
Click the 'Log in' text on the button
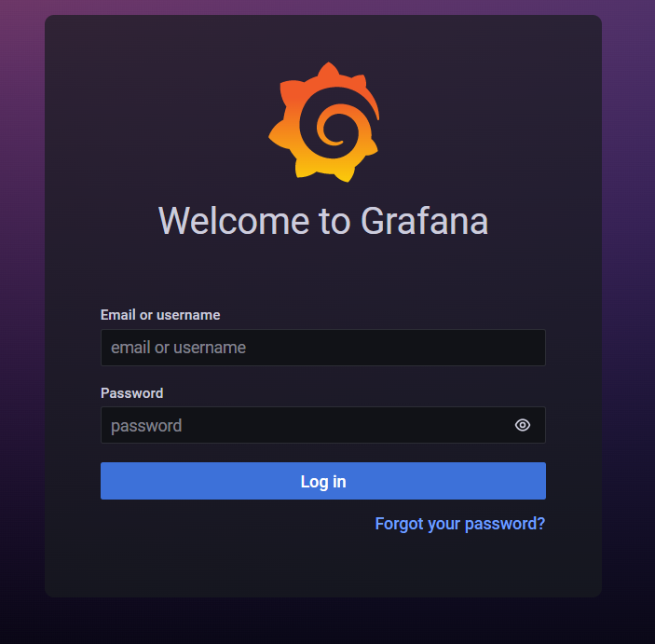[x=323, y=482]
